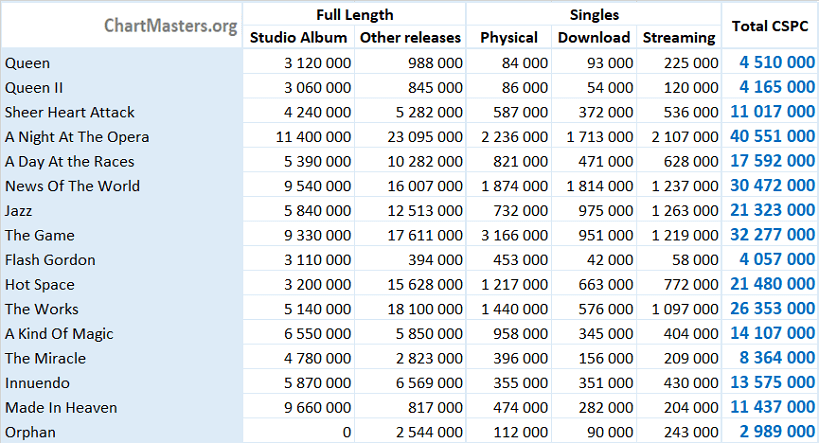Click studio album cell 11 400 000
Viewport: 819px width, 443px height.
tap(313, 137)
